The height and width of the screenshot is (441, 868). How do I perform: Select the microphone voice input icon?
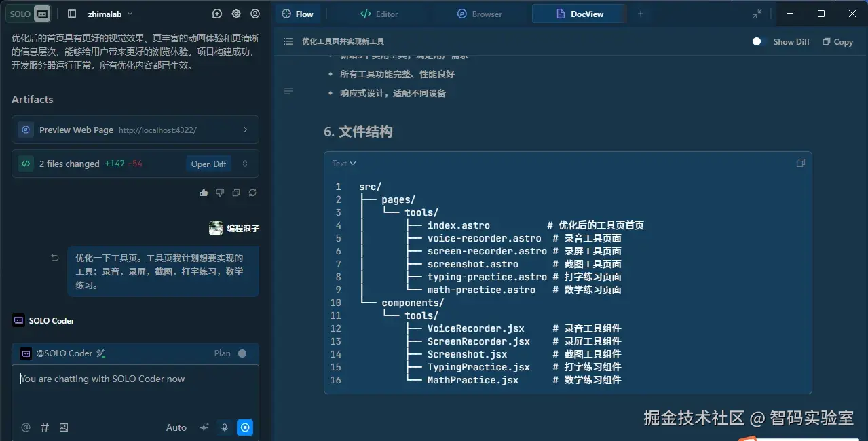pyautogui.click(x=224, y=427)
